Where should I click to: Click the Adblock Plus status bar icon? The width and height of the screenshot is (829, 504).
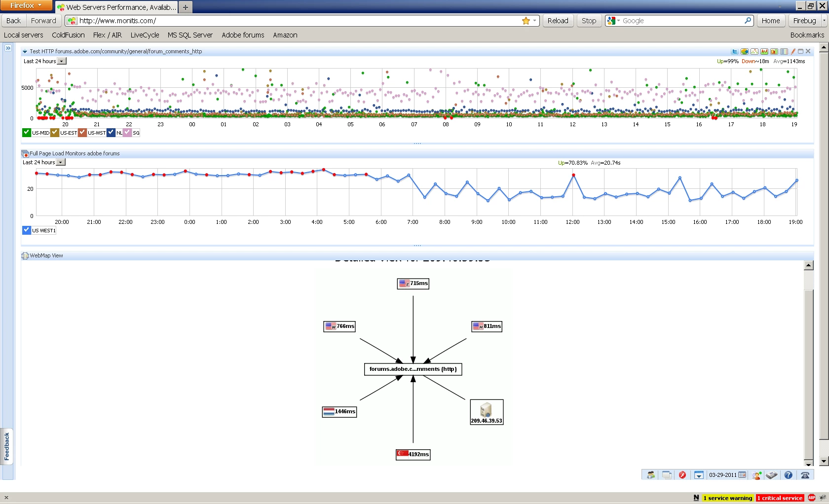tap(812, 498)
